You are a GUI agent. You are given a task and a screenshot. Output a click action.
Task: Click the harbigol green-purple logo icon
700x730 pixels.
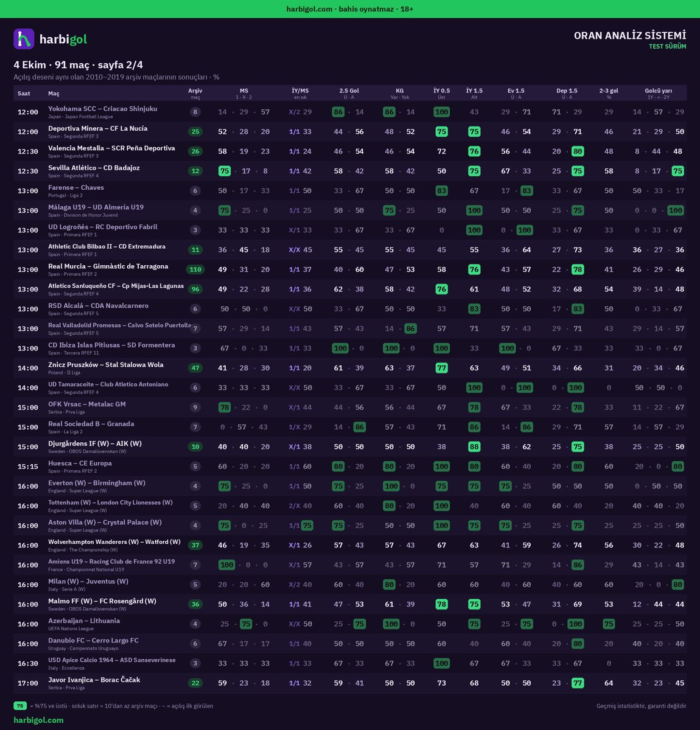(24, 39)
